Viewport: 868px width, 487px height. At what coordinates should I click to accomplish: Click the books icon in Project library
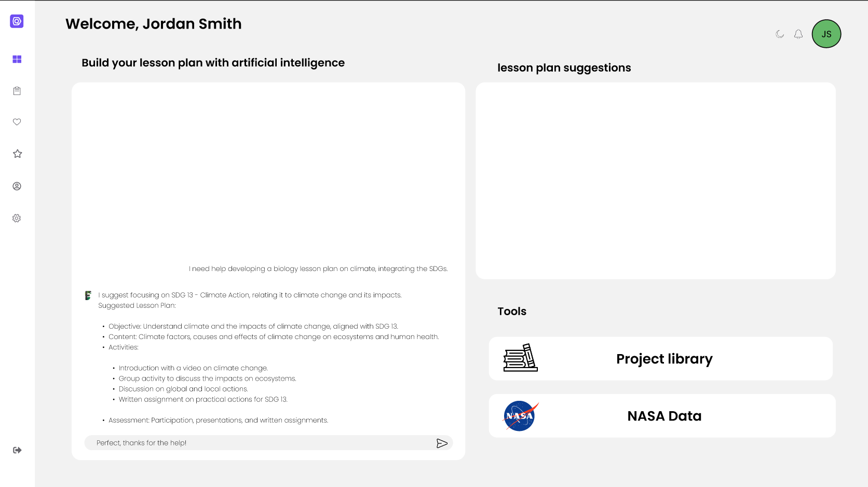521,358
